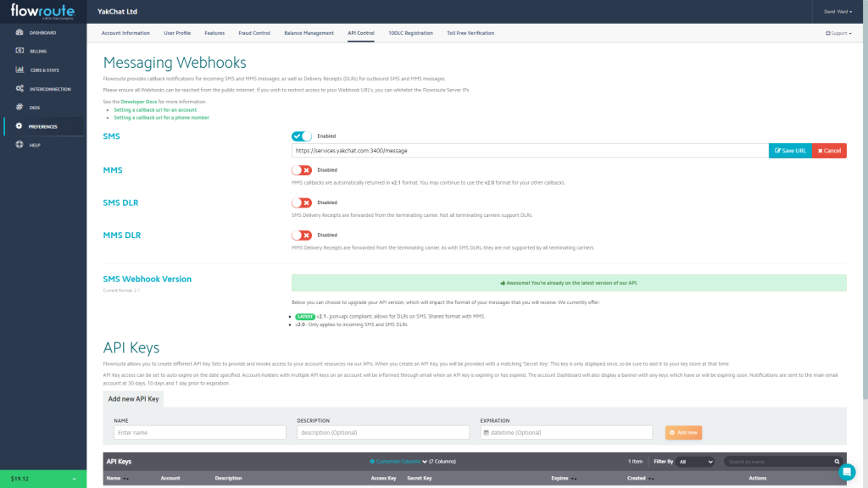Click the 'Secret Key' column header
Viewport: 868px width, 488px height.
pos(419,478)
